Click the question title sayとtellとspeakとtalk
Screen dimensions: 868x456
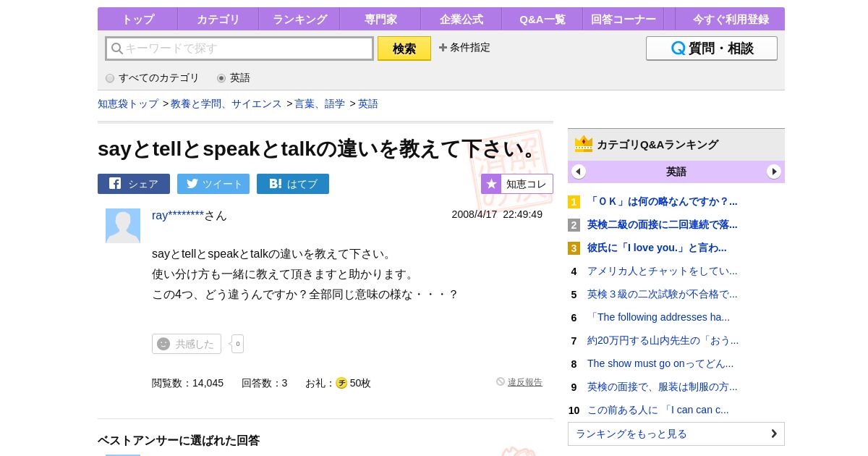pyautogui.click(x=320, y=148)
